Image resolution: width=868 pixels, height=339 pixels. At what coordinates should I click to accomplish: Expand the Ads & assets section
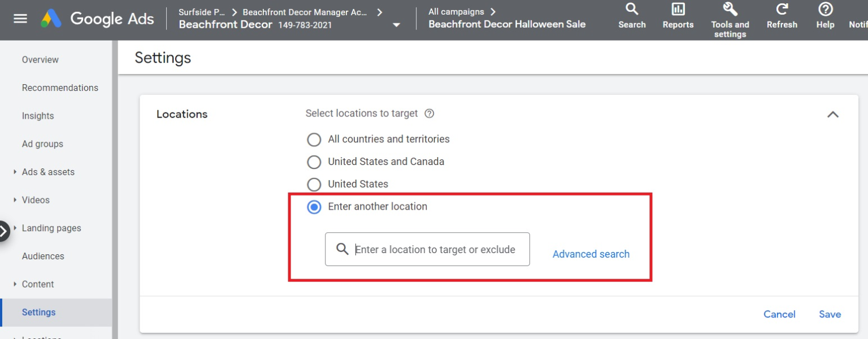click(x=47, y=172)
